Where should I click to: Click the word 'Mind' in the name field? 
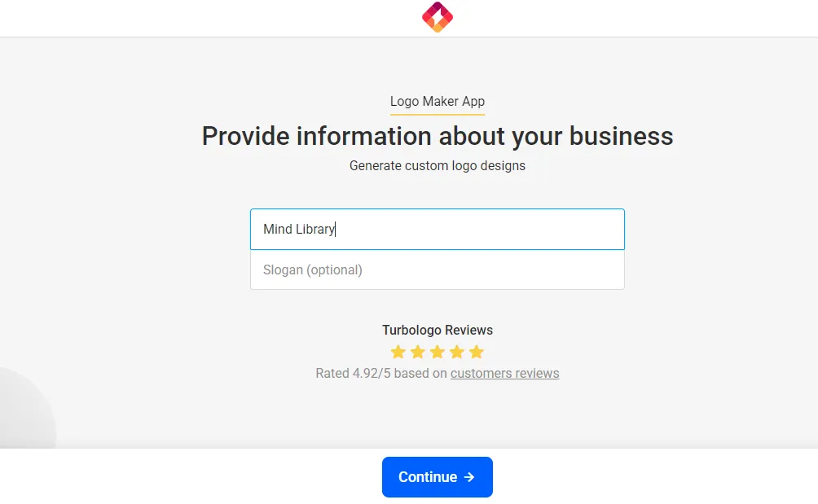click(278, 229)
